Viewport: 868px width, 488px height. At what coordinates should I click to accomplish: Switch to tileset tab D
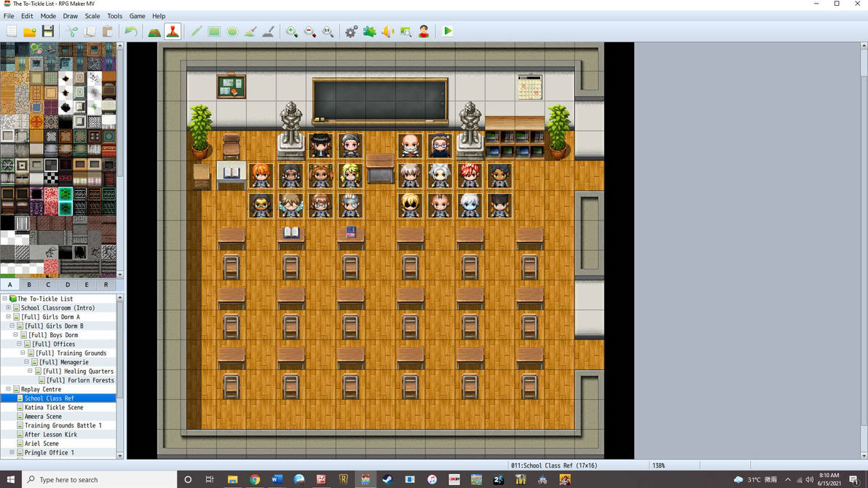pos(68,285)
